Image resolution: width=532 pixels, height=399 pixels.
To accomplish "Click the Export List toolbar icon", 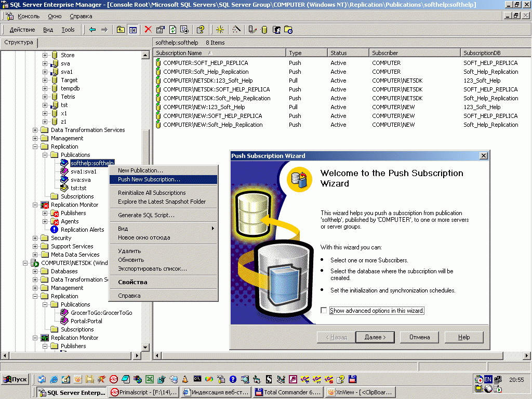I will (184, 30).
